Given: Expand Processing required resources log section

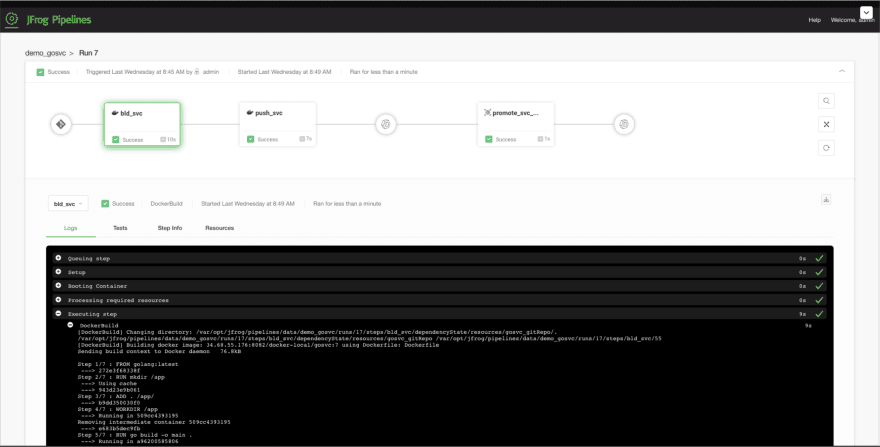Looking at the screenshot, I should (x=58, y=300).
